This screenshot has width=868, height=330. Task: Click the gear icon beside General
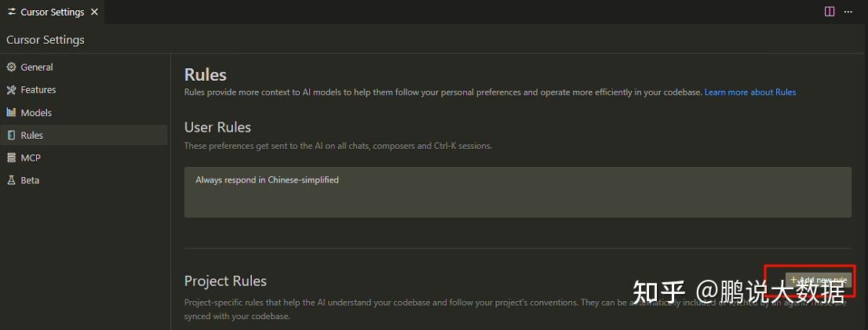[x=11, y=67]
